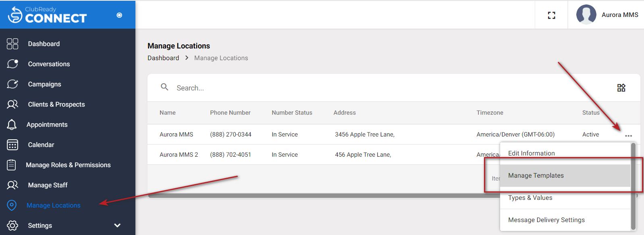The image size is (644, 235).
Task: Open Manage Roles & Permissions
Action: (x=68, y=165)
